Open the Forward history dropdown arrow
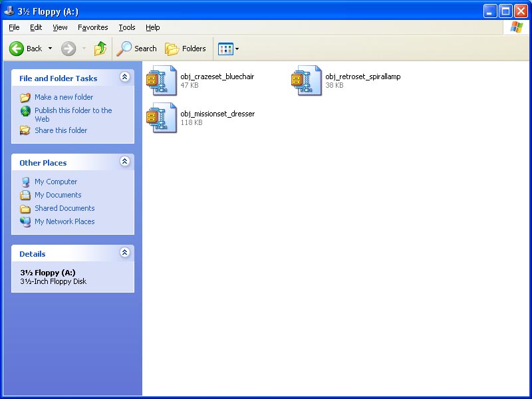This screenshot has height=399, width=532. (84, 49)
